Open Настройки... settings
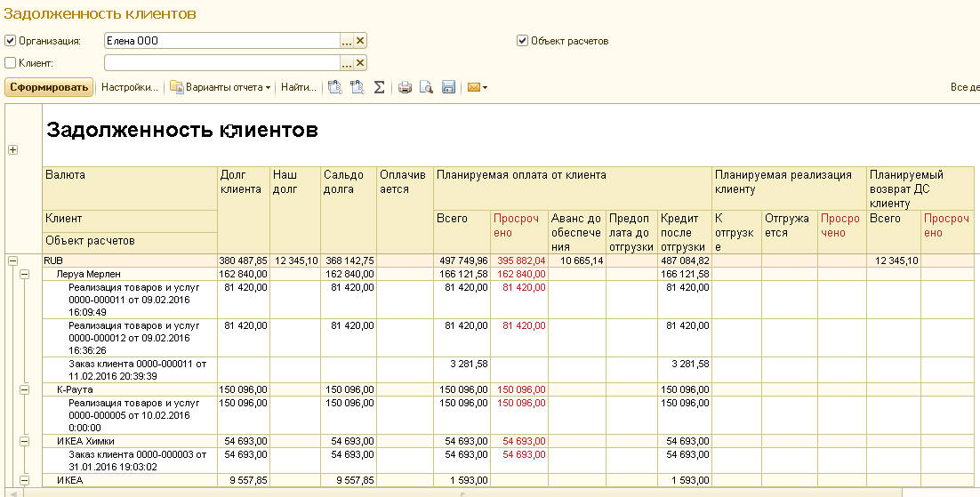Viewport: 980px width, 497px height. coord(129,87)
